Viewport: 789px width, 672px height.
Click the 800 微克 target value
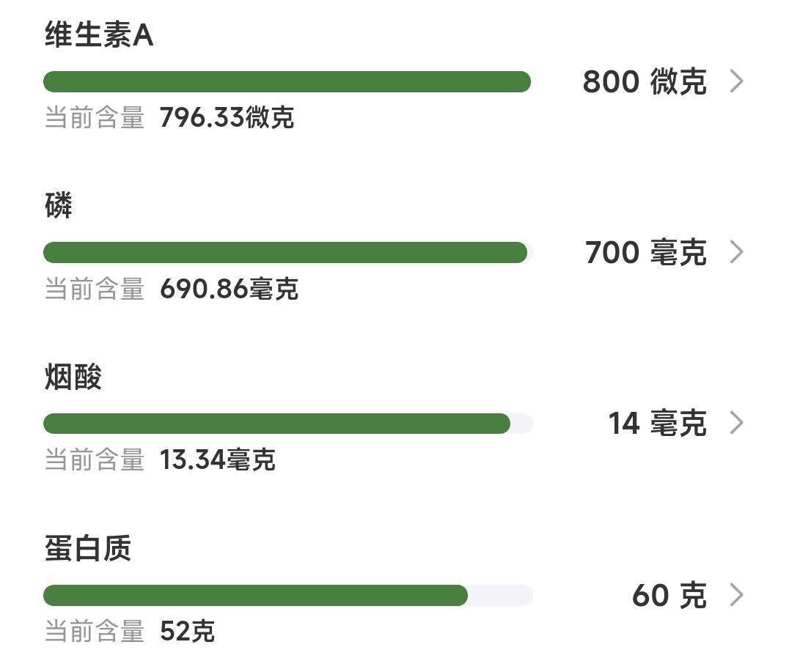[644, 82]
